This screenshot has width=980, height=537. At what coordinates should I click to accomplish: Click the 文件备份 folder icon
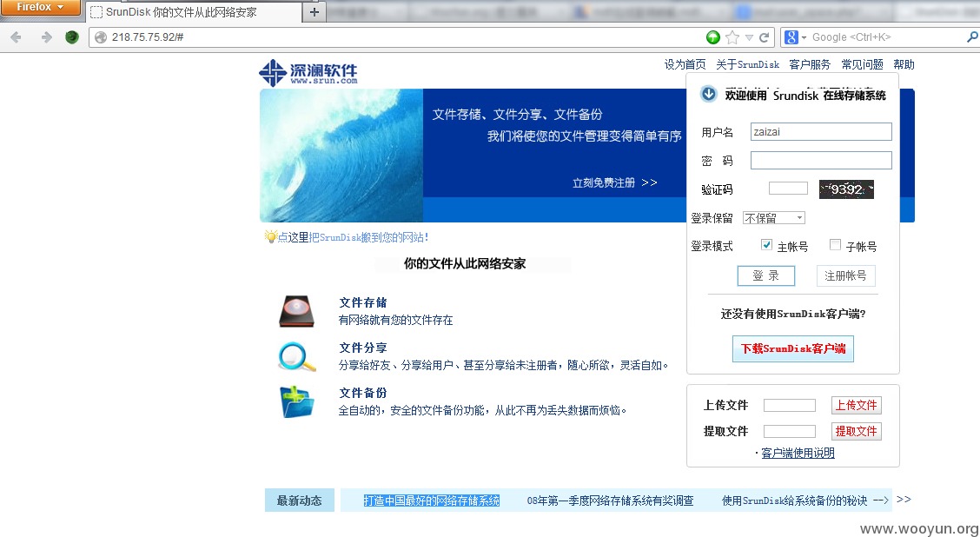click(x=297, y=402)
